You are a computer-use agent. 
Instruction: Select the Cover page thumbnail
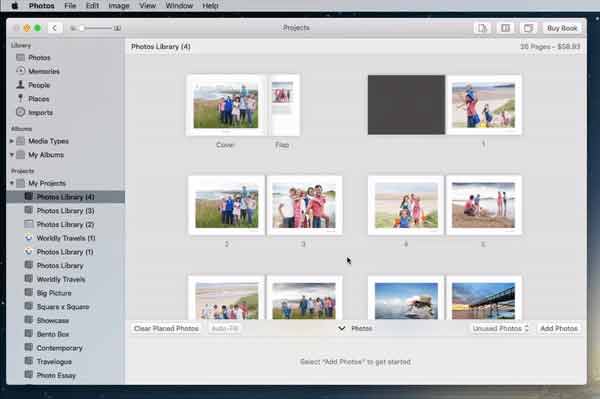(225, 105)
